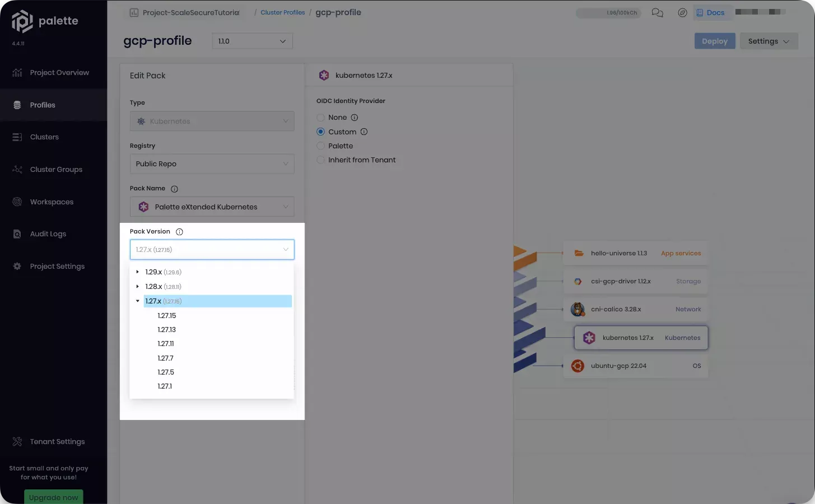The height and width of the screenshot is (504, 815).
Task: Select None OIDC identity provider
Action: coord(321,118)
